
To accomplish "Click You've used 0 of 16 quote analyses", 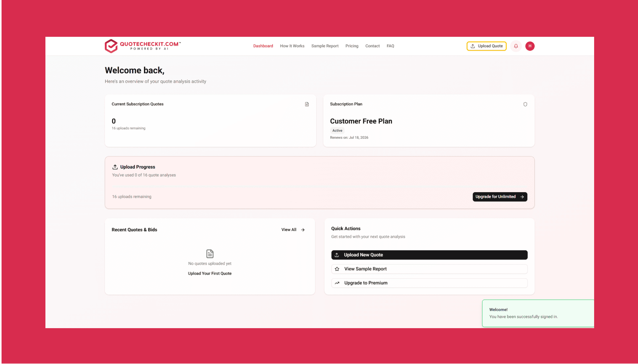I will click(144, 175).
